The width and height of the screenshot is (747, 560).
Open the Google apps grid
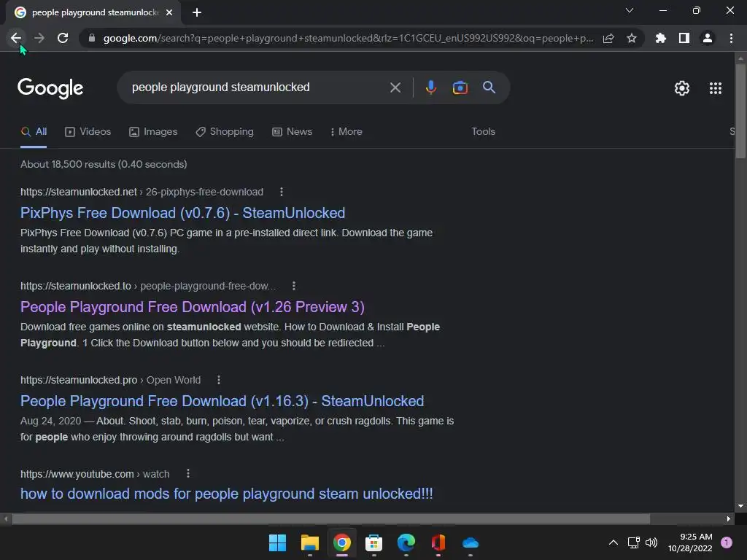point(715,88)
